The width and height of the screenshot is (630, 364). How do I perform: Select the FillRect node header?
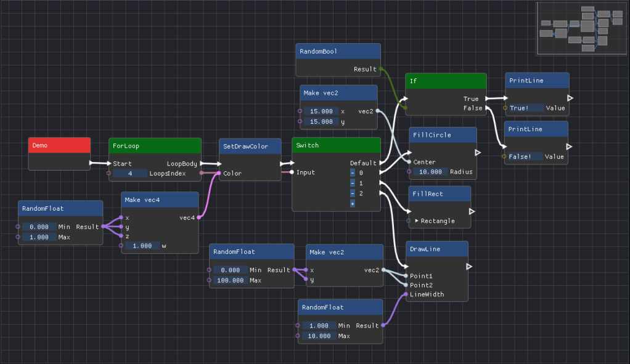(440, 194)
